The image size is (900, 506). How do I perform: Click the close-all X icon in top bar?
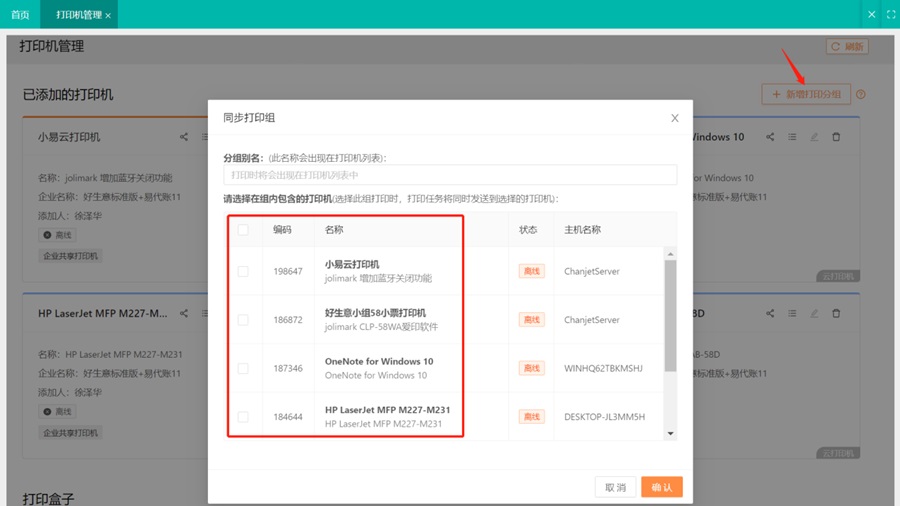[x=871, y=14]
